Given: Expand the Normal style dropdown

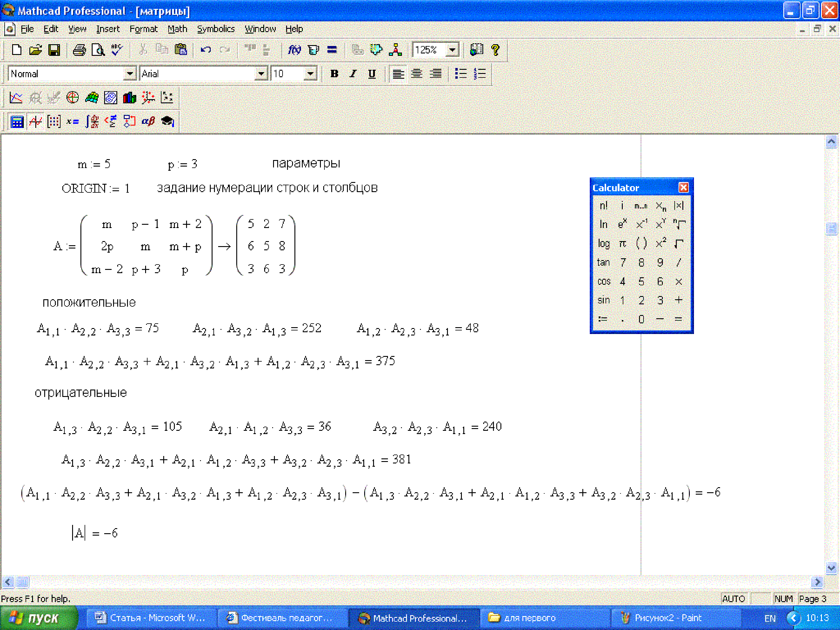Looking at the screenshot, I should pyautogui.click(x=130, y=74).
